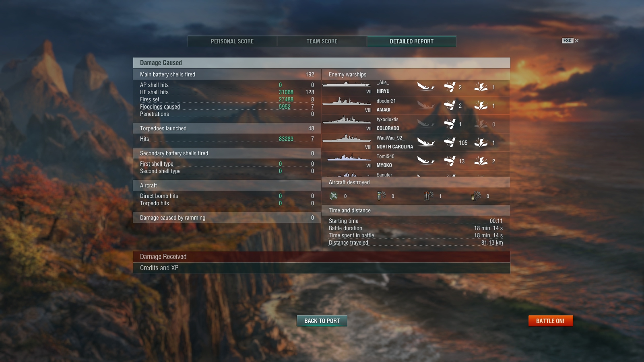Expand the Damage Received section
Viewport: 644px width, 362px height.
(x=322, y=257)
